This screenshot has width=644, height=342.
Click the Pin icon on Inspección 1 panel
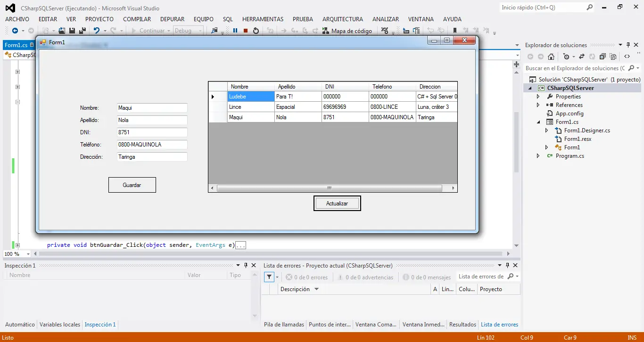pyautogui.click(x=245, y=265)
